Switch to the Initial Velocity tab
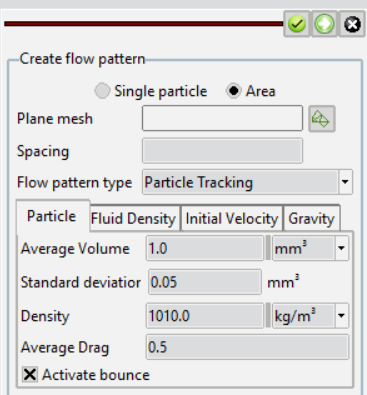 tap(232, 219)
